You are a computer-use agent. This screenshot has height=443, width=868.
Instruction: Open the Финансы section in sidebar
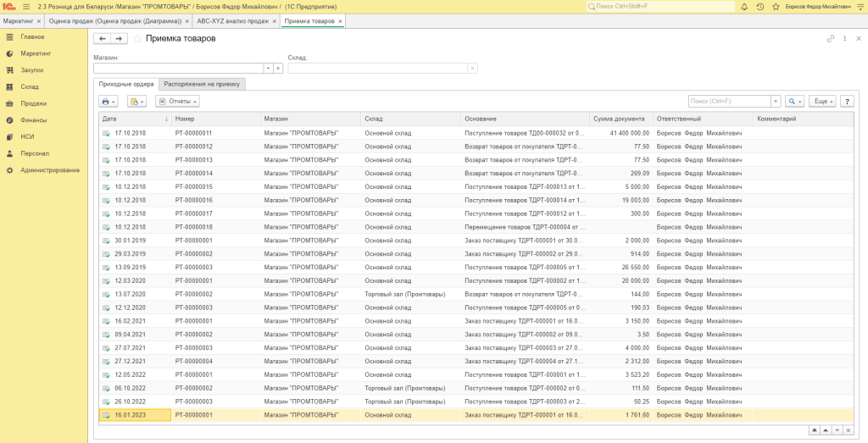coord(33,119)
